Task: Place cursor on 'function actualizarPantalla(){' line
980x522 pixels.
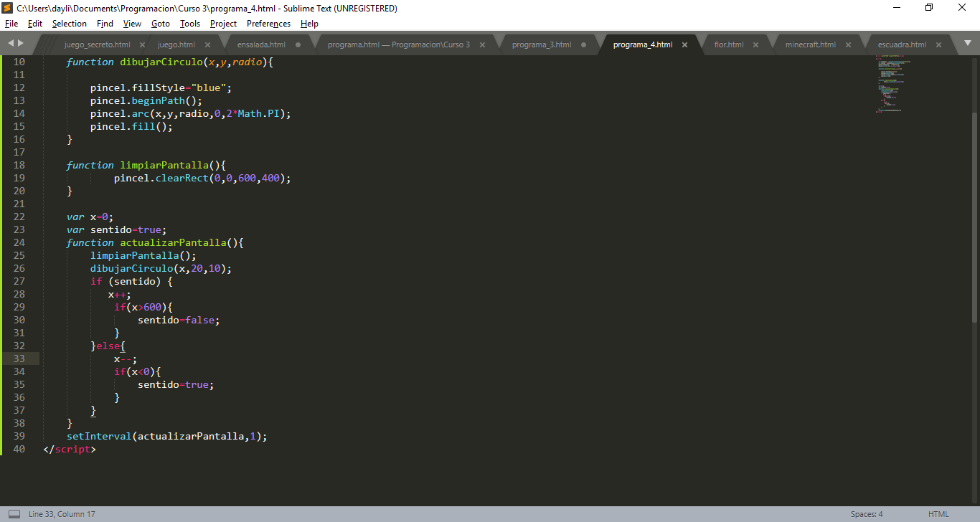Action: (155, 242)
